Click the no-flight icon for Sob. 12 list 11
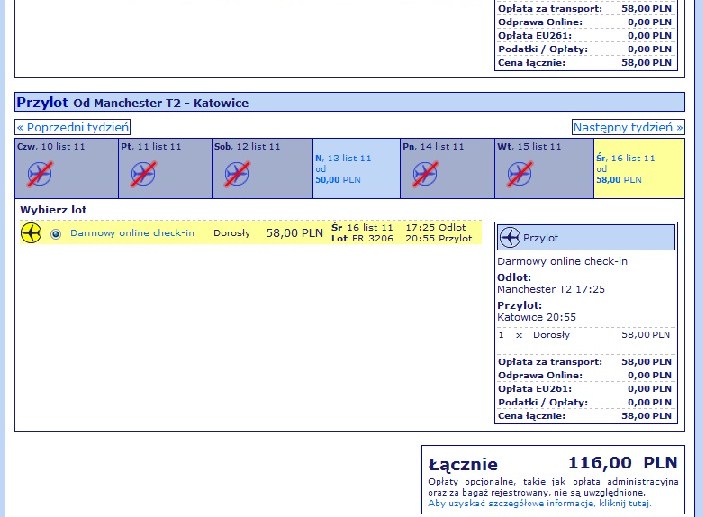The image size is (703, 517). (237, 174)
